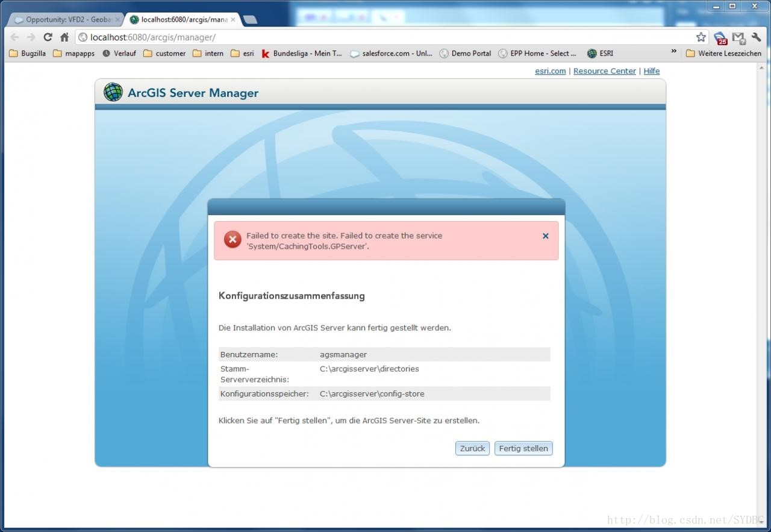Close the Opportunity VFD2 tab

pyautogui.click(x=117, y=20)
